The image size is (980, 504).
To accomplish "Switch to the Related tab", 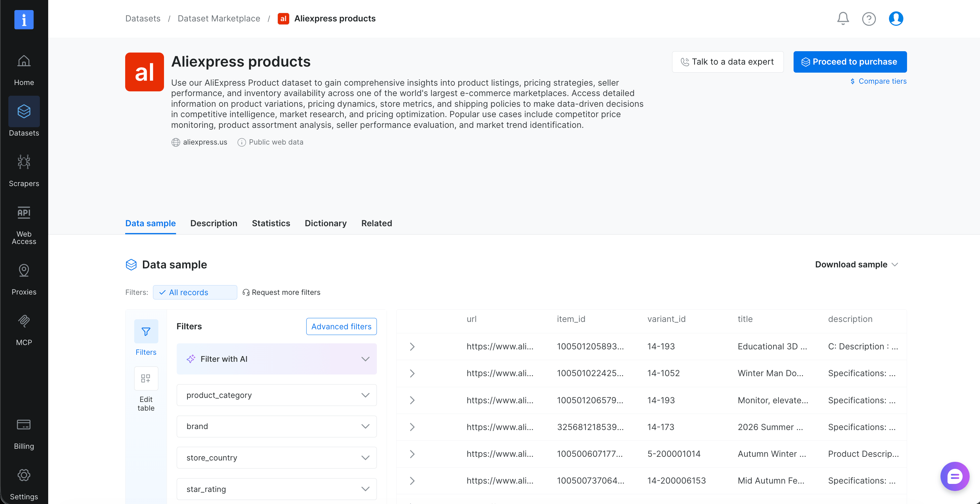I will (376, 223).
